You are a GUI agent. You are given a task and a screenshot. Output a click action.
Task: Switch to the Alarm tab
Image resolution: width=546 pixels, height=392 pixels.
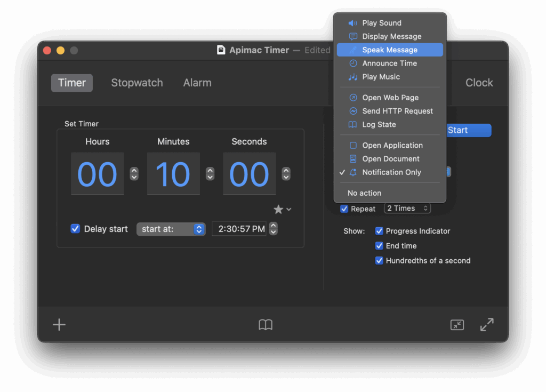click(197, 83)
